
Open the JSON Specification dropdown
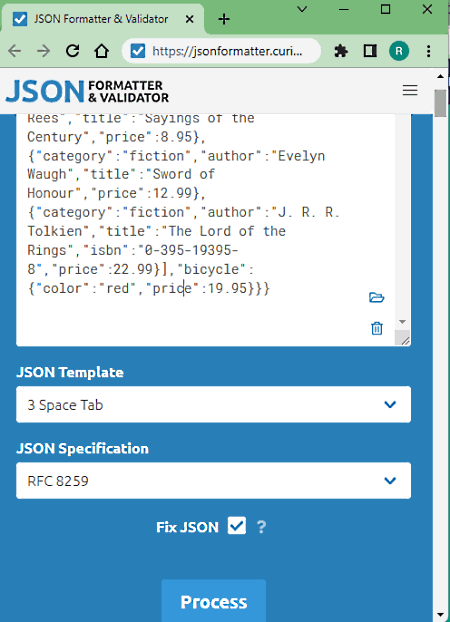tap(213, 480)
